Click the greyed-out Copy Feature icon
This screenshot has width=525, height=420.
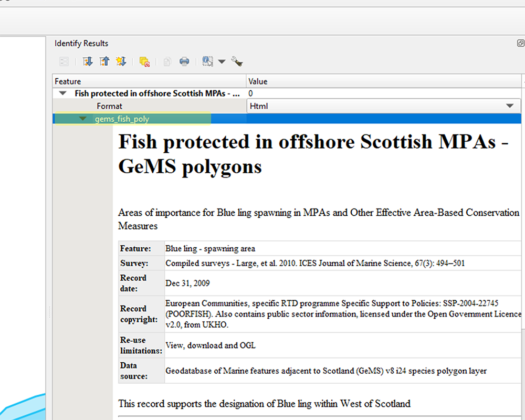167,62
